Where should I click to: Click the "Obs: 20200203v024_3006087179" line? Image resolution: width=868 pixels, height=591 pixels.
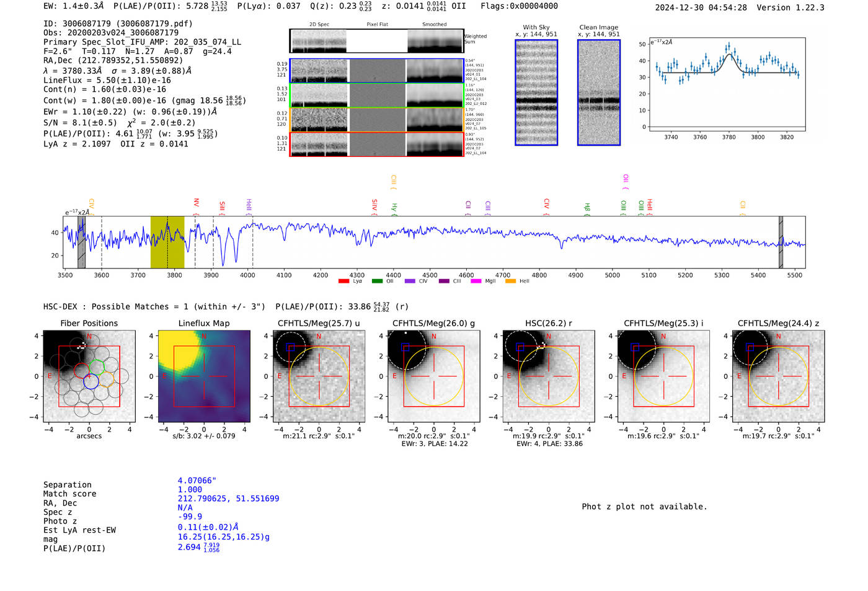[x=111, y=33]
